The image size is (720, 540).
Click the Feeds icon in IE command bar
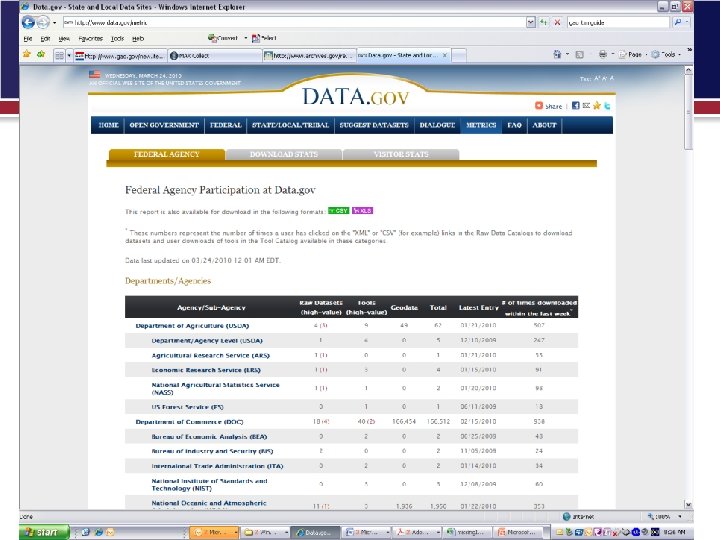pos(579,54)
